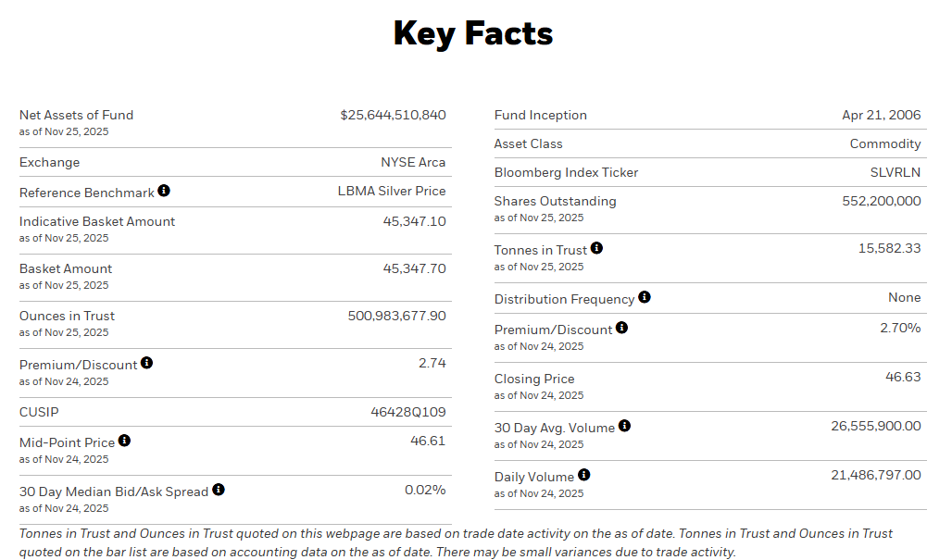Image resolution: width=952 pixels, height=560 pixels.
Task: Click the Closing Price value 46.63
Action: [x=903, y=377]
